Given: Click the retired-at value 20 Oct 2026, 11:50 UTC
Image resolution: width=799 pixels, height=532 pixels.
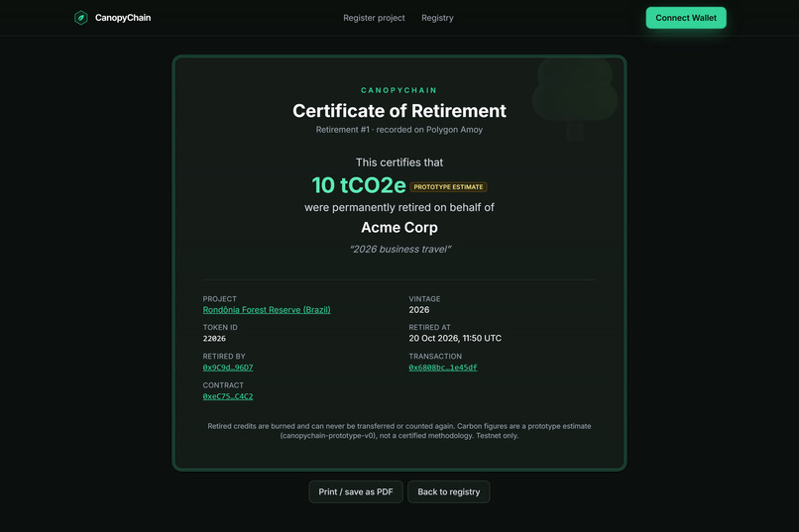Looking at the screenshot, I should coord(455,338).
